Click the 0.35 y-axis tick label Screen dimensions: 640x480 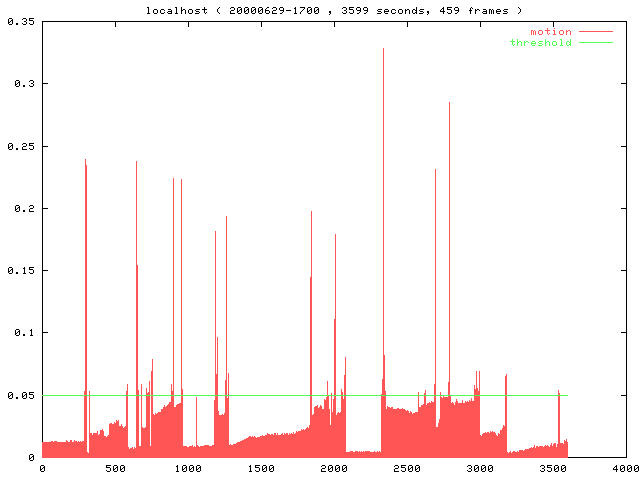coord(19,21)
